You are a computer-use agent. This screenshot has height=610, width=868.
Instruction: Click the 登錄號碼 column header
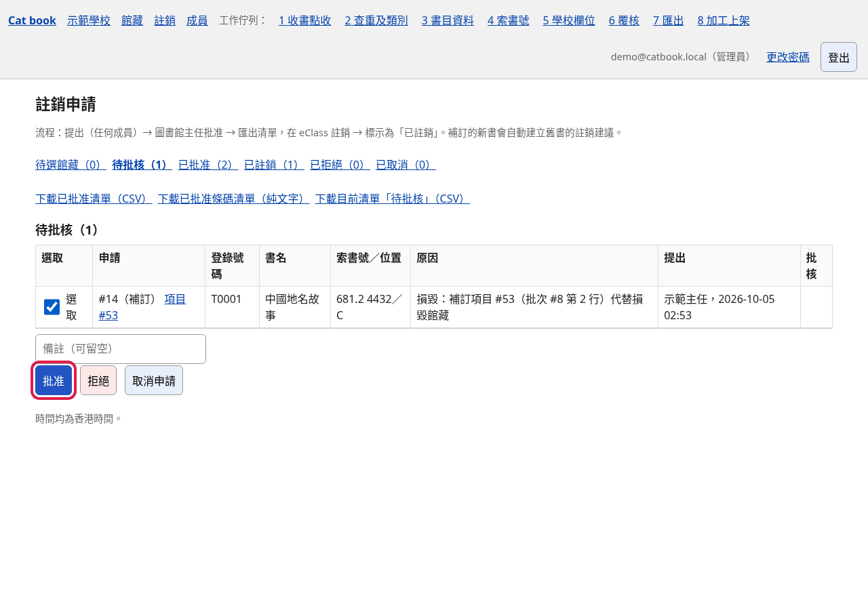[x=232, y=266]
